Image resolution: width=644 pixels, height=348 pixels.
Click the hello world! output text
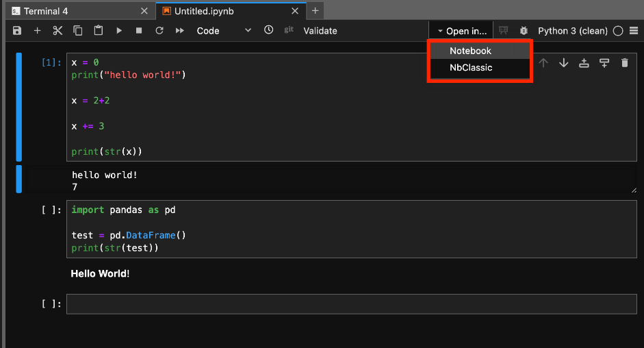point(104,175)
